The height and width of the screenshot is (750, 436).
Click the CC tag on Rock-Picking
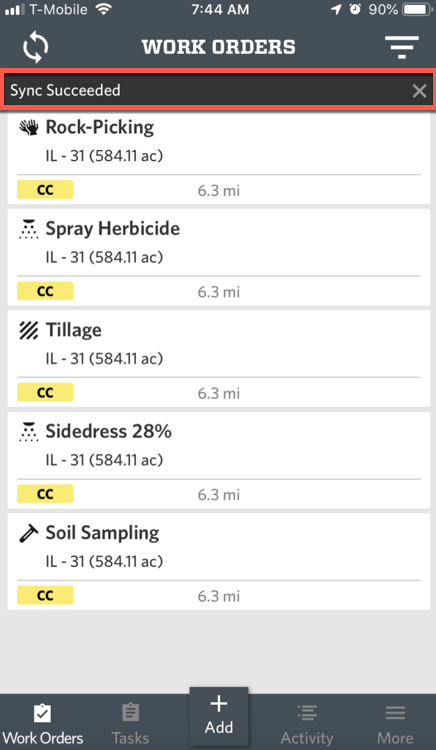pos(45,190)
